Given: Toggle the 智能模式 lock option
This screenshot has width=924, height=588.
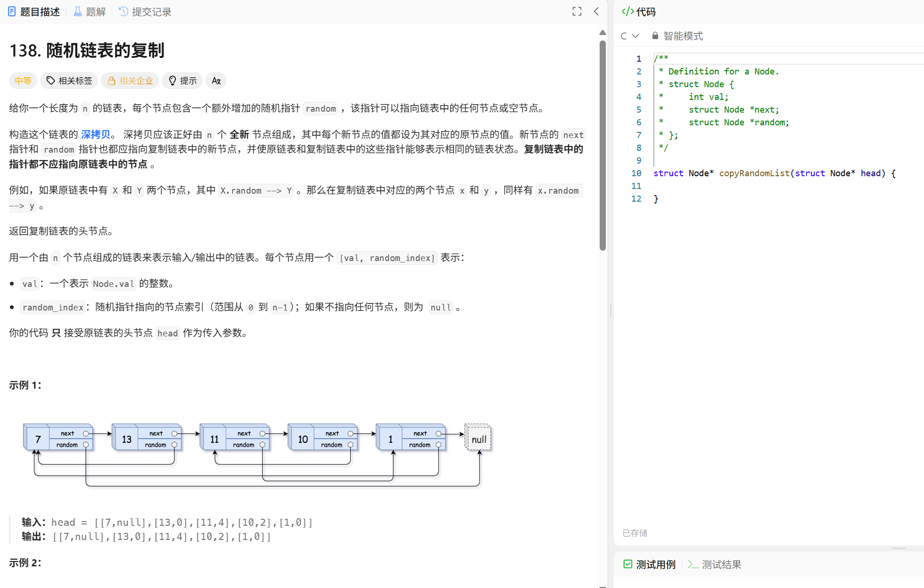Looking at the screenshot, I should 677,36.
